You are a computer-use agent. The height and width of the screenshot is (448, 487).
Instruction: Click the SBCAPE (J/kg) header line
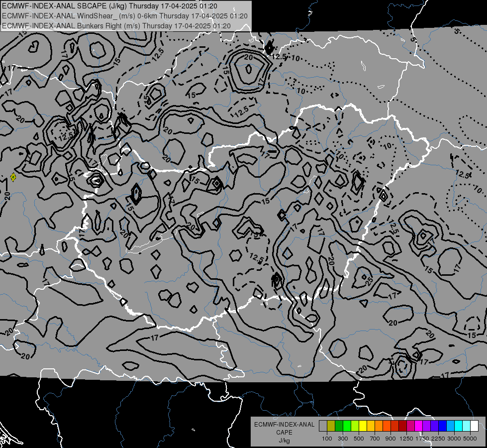(109, 6)
